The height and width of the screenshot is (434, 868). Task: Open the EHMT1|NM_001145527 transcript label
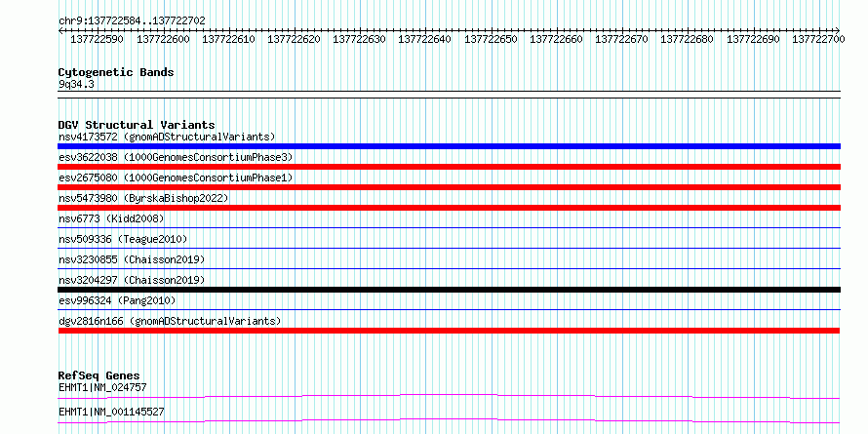pyautogui.click(x=111, y=412)
